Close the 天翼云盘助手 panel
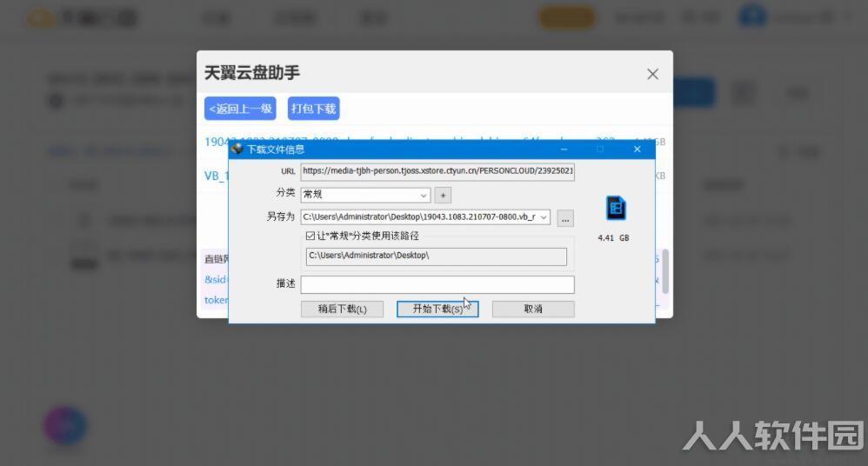This screenshot has height=466, width=868. point(652,74)
